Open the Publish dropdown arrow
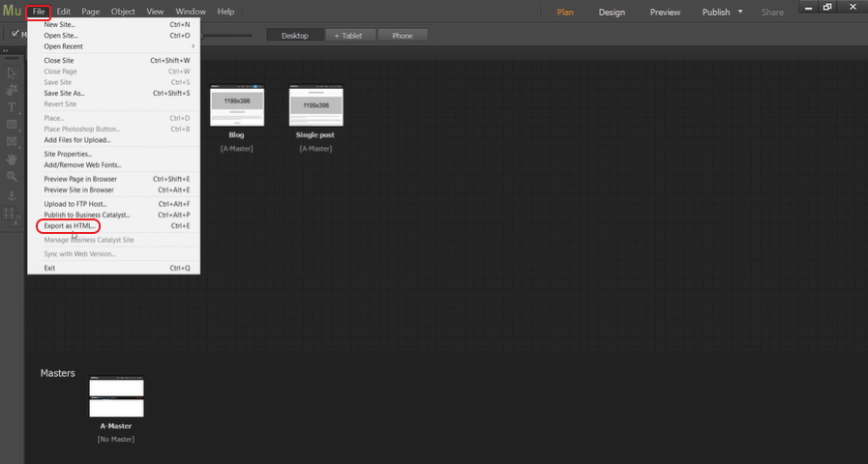Viewport: 868px width, 464px height. [740, 12]
